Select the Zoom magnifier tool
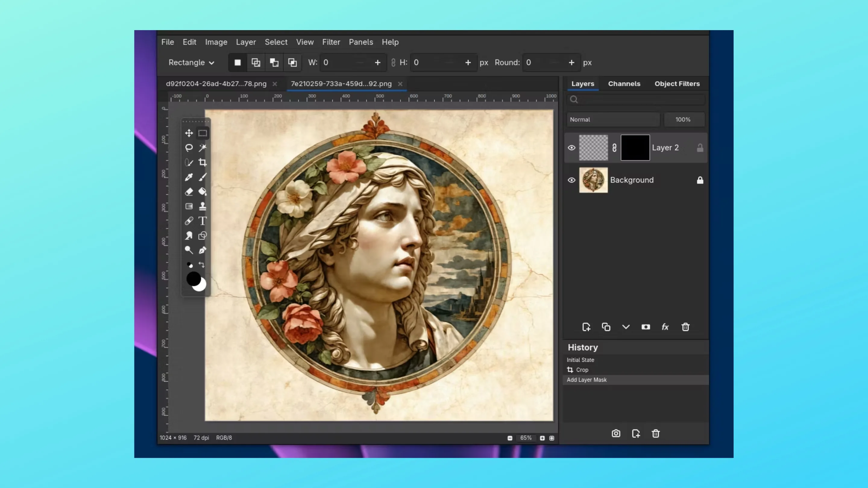This screenshot has height=488, width=868. (x=189, y=250)
